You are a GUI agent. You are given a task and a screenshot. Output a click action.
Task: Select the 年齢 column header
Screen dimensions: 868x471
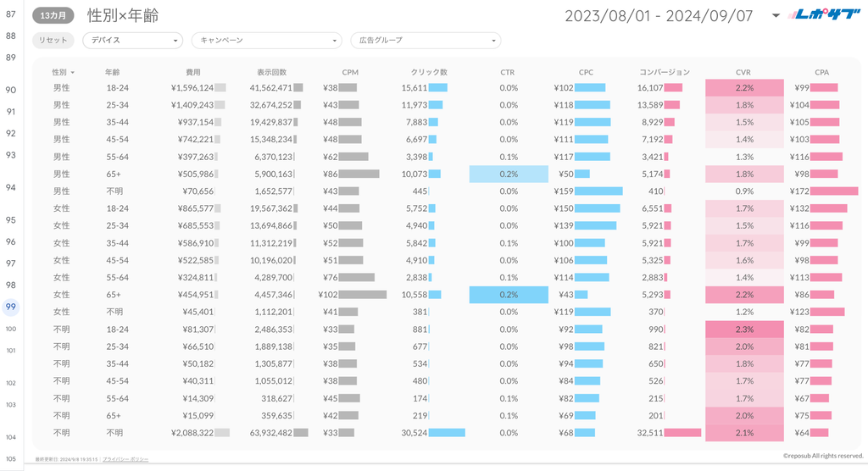(113, 72)
